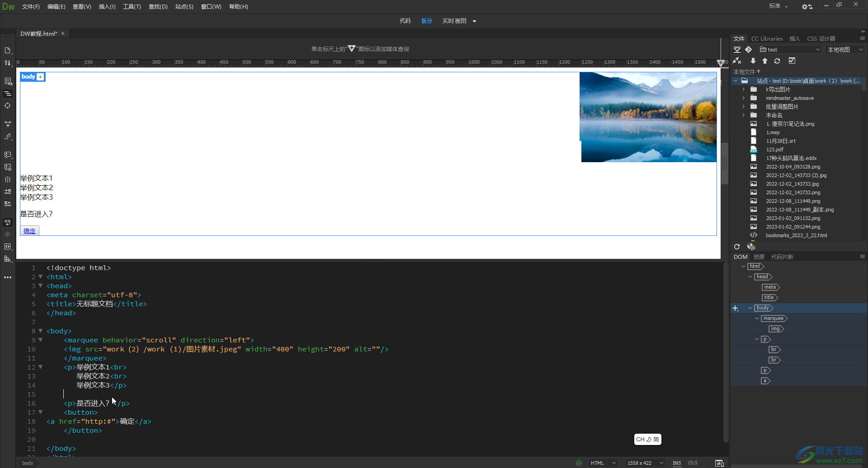Click Apply Comment icon

[8, 155]
